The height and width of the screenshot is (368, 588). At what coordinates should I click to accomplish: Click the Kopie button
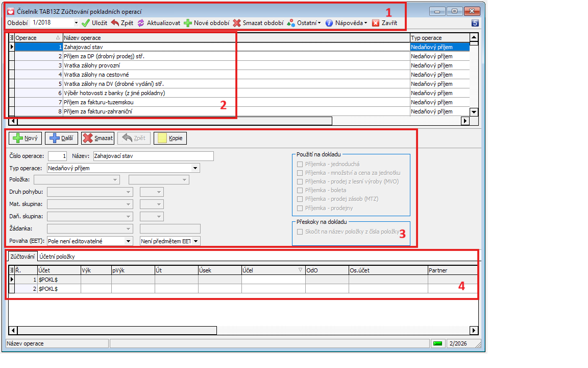coord(170,138)
